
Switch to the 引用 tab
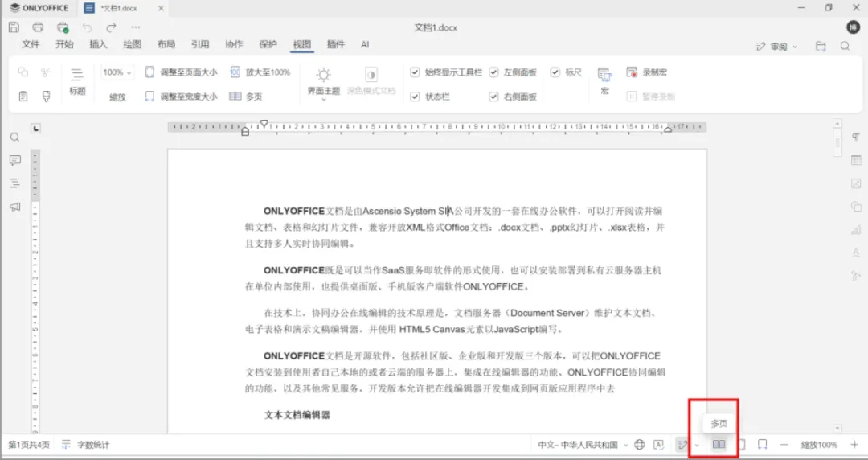pyautogui.click(x=200, y=44)
